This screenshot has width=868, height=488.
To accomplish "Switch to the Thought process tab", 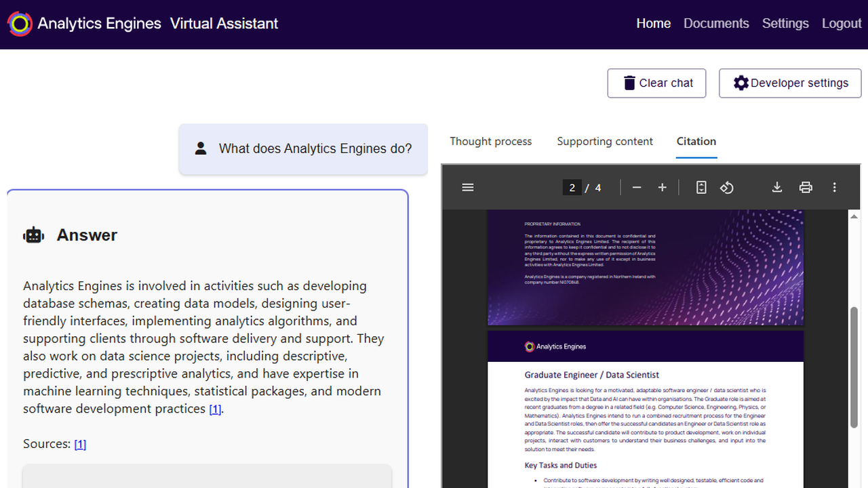I will click(491, 141).
